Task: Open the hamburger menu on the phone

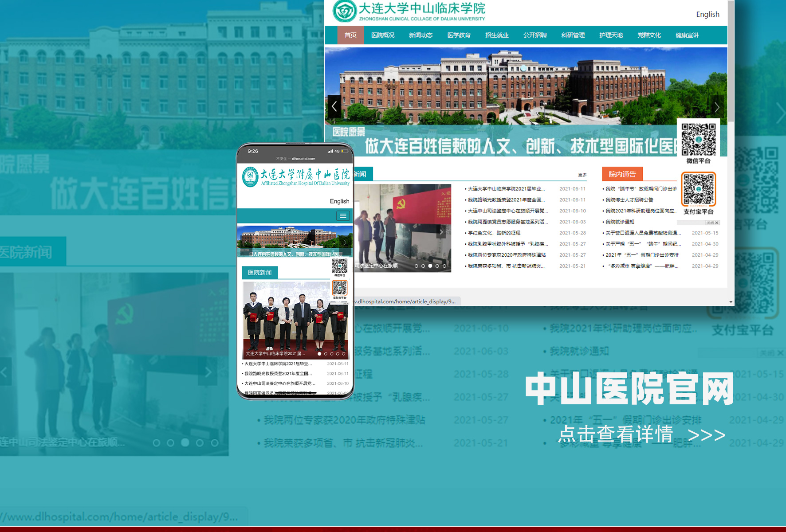Action: click(342, 216)
